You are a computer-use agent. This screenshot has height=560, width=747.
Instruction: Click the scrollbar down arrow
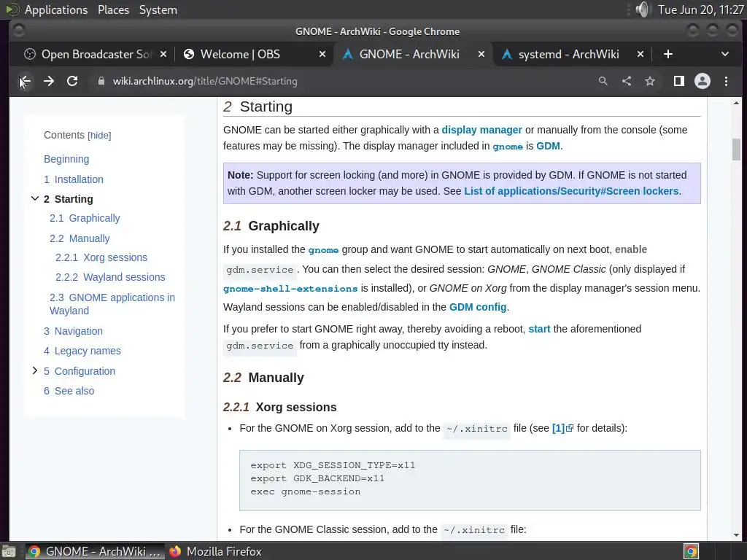737,535
